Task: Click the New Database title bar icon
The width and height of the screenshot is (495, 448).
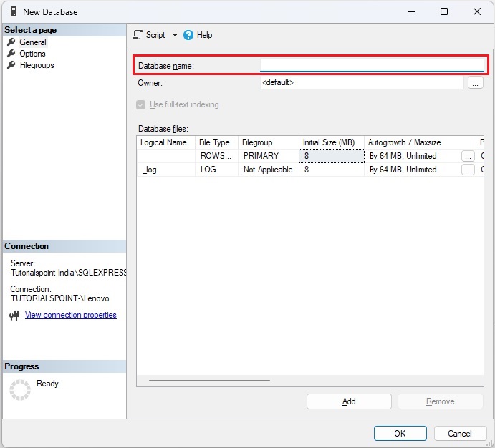Action: [14, 11]
